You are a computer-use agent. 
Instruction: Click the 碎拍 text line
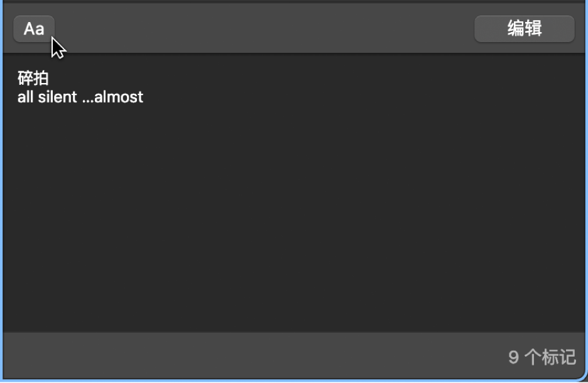(x=33, y=79)
